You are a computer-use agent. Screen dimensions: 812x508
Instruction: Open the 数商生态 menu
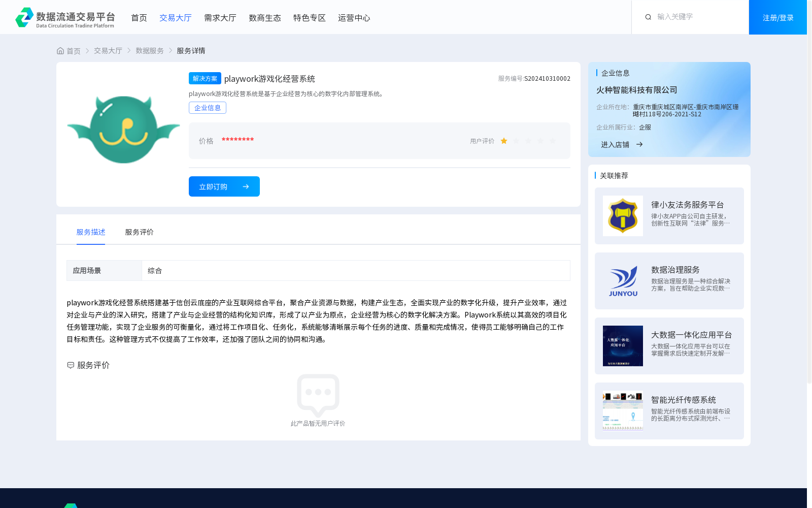pos(265,18)
